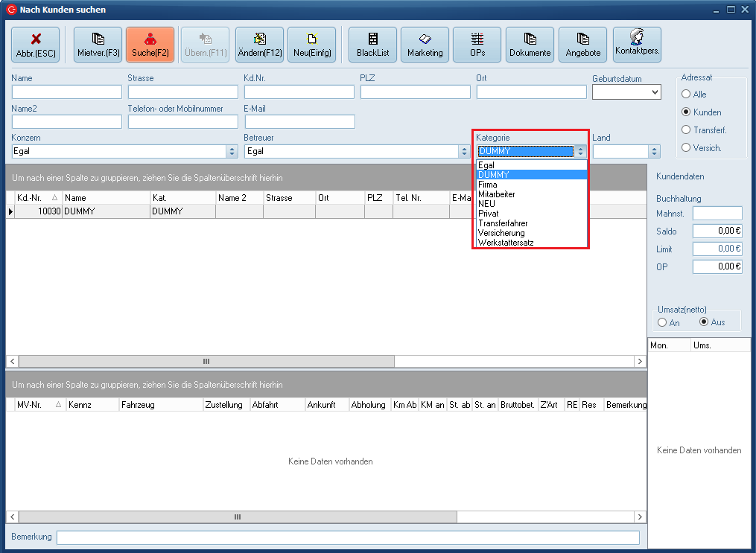The image size is (756, 553).
Task: Choose Firma in Kategorie list
Action: (488, 185)
